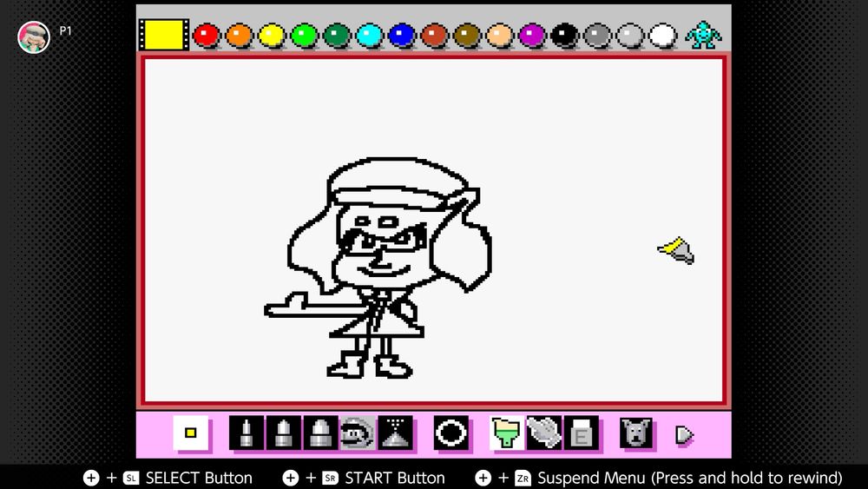Pick the reddish-brown paint color

(x=435, y=36)
